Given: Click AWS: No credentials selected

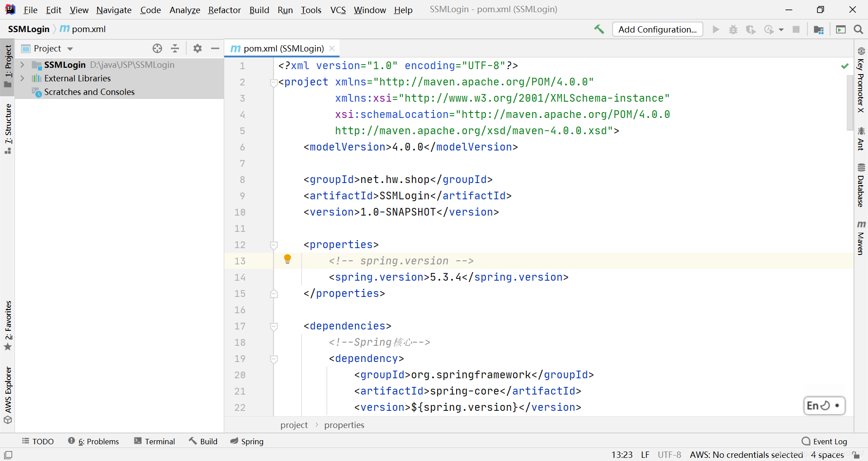Looking at the screenshot, I should tap(746, 455).
